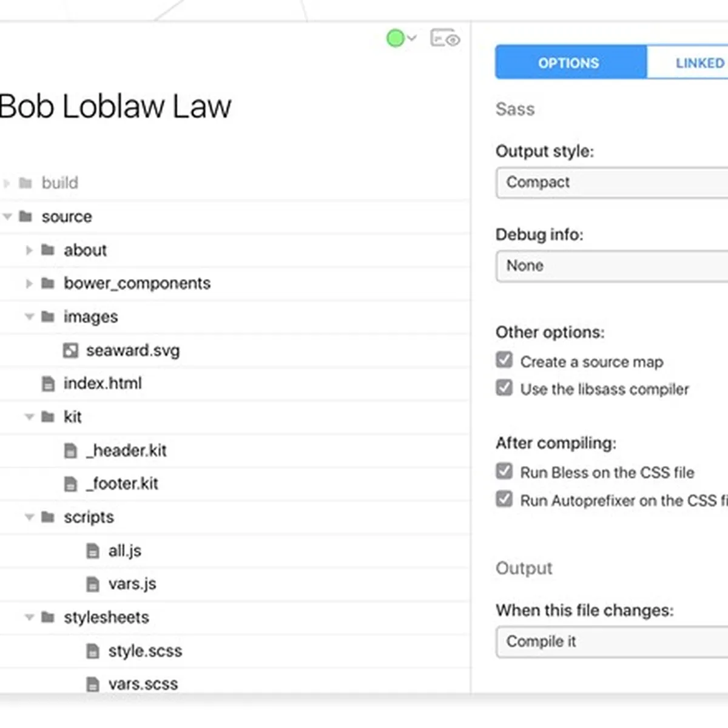Screen dimensions: 728x728
Task: Click the stylesheets folder icon
Action: point(48,617)
